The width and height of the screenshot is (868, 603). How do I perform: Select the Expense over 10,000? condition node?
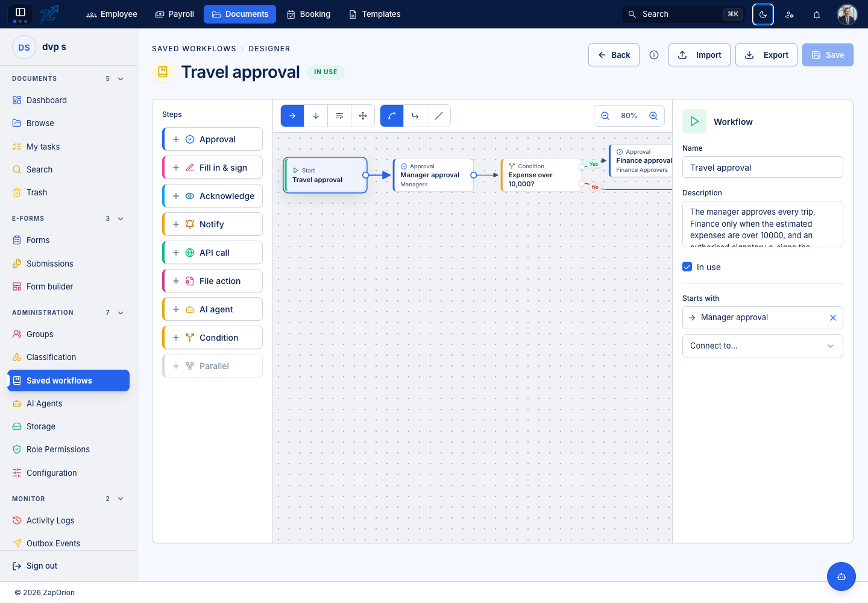[x=541, y=175]
